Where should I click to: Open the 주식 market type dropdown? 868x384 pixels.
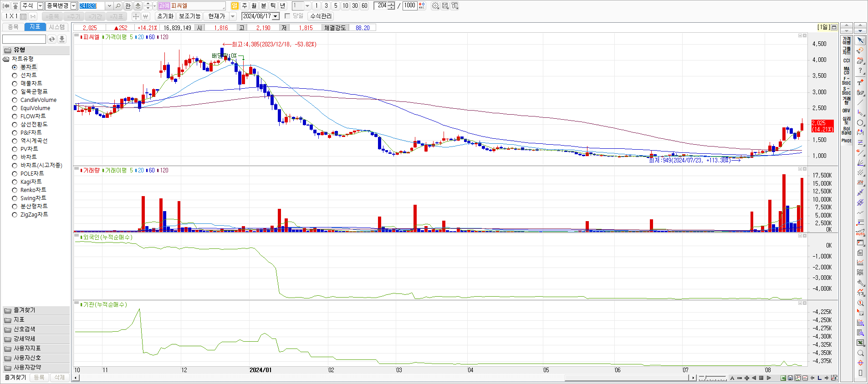pyautogui.click(x=40, y=6)
